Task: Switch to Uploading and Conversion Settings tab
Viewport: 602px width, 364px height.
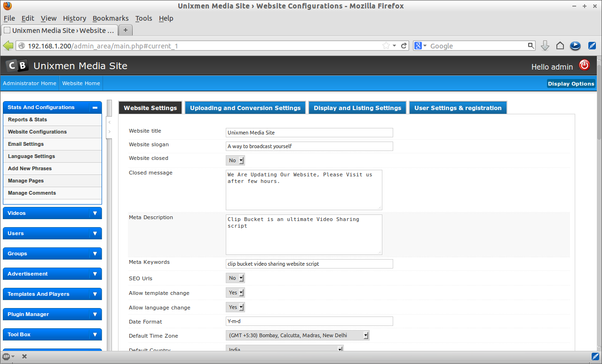Action: (x=245, y=108)
